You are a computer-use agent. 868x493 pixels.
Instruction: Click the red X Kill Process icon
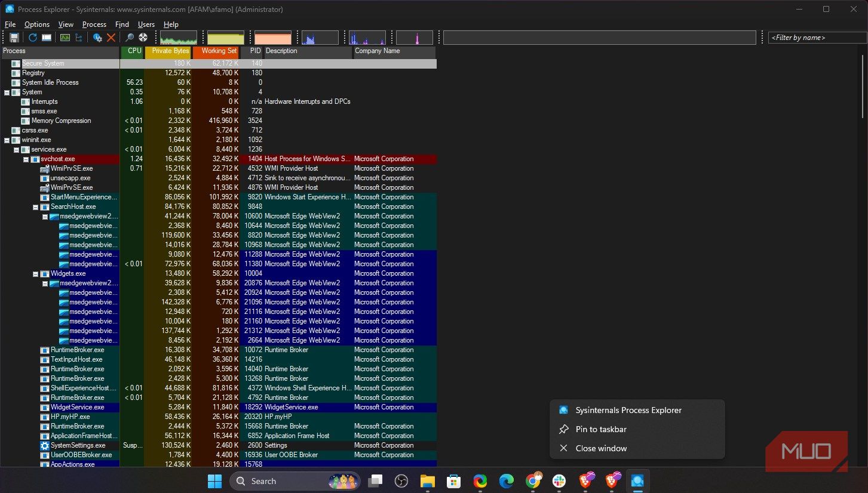pyautogui.click(x=111, y=38)
